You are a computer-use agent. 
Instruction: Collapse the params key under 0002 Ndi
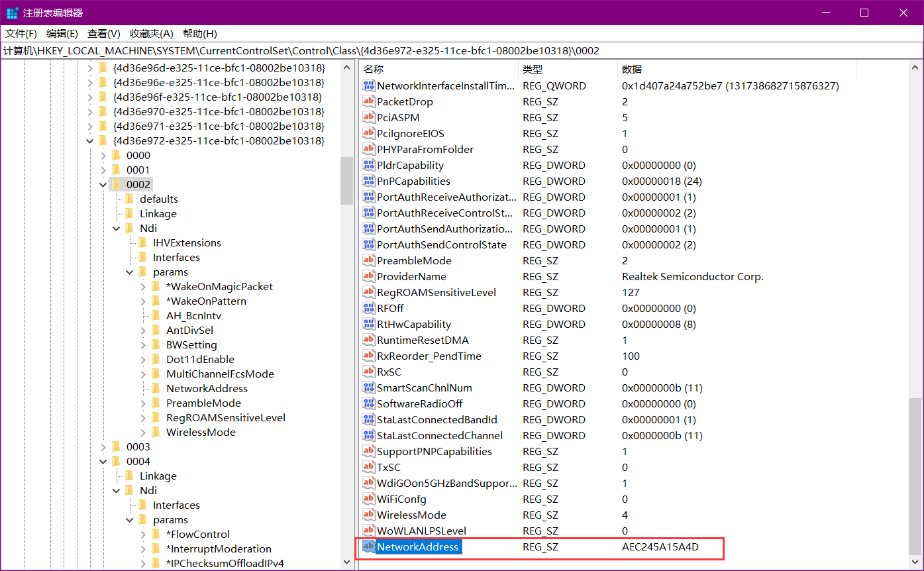click(130, 272)
